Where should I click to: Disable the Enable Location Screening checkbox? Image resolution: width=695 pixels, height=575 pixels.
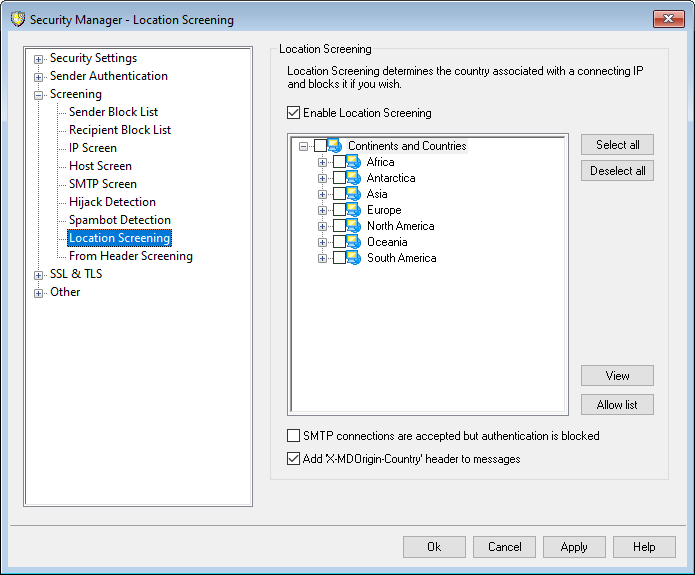(293, 113)
